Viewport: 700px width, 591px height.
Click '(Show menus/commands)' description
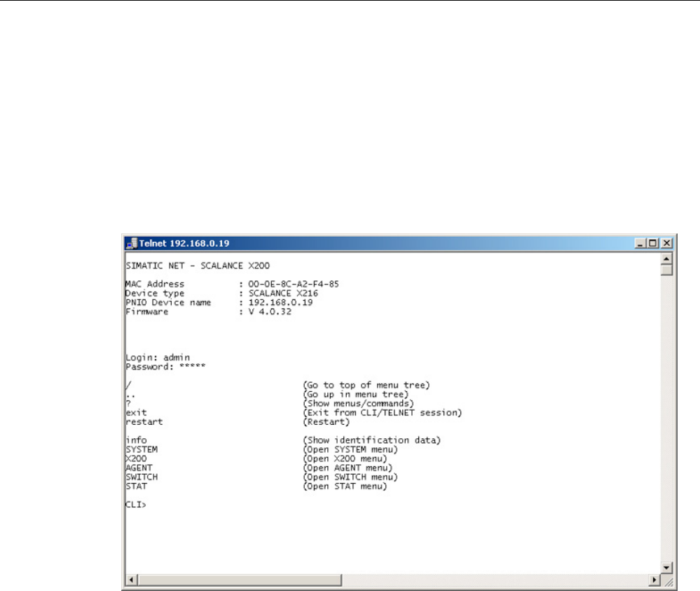pyautogui.click(x=359, y=403)
